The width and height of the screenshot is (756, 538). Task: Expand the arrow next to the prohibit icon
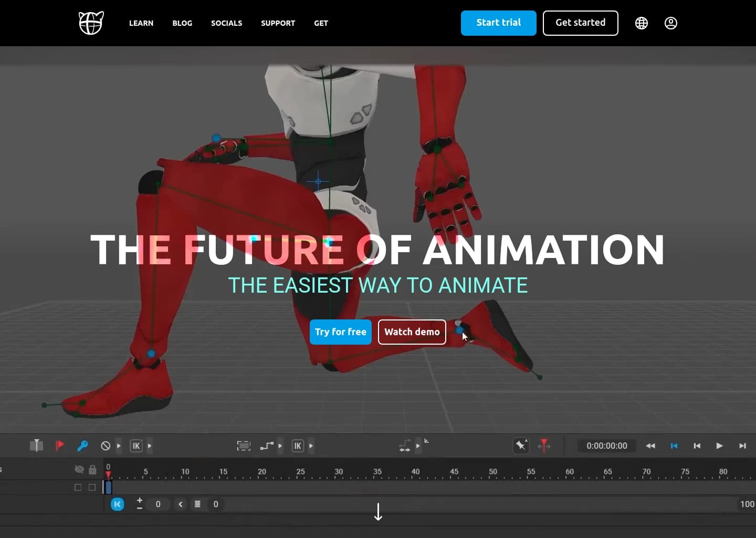coord(119,446)
